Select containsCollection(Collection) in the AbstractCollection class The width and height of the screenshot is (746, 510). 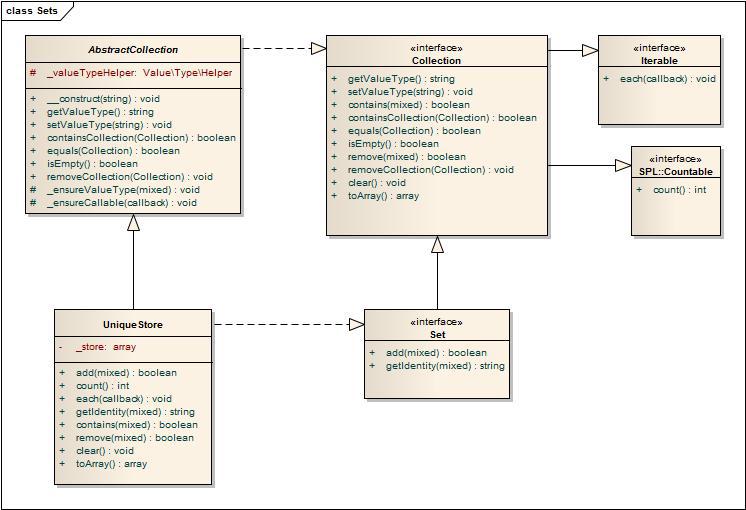(133, 137)
